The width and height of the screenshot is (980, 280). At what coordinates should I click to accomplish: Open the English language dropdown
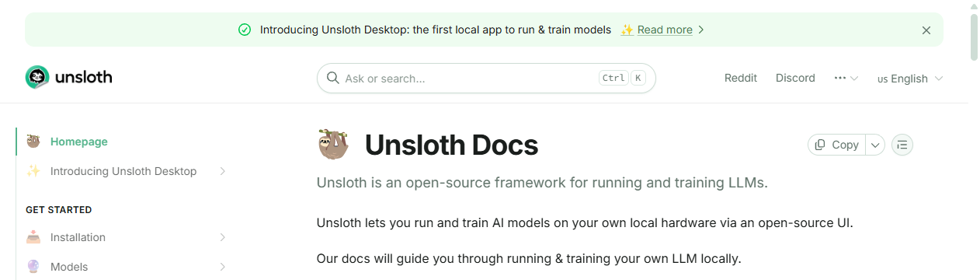click(910, 79)
